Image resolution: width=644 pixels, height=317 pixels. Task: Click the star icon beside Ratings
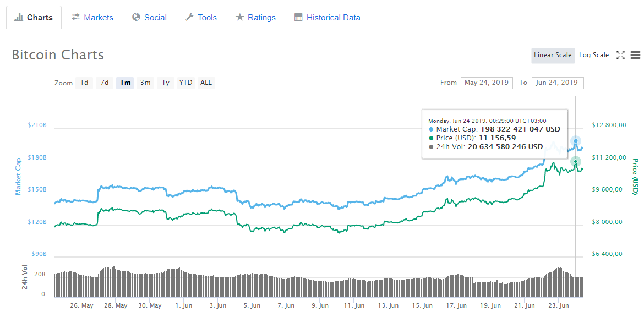(x=239, y=17)
